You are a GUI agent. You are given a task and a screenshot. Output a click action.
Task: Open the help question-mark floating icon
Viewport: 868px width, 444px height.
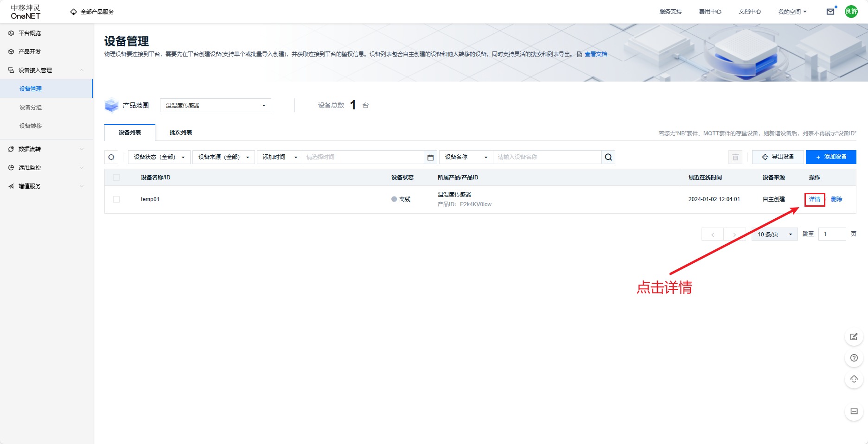click(854, 358)
